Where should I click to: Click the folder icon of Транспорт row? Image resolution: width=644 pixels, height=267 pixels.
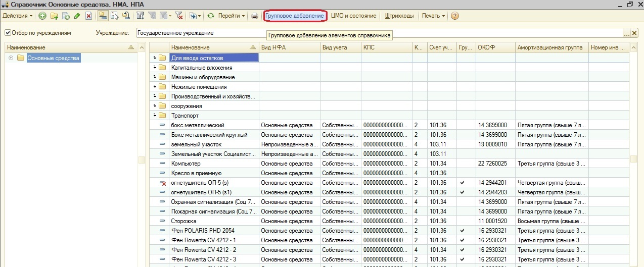pos(162,116)
